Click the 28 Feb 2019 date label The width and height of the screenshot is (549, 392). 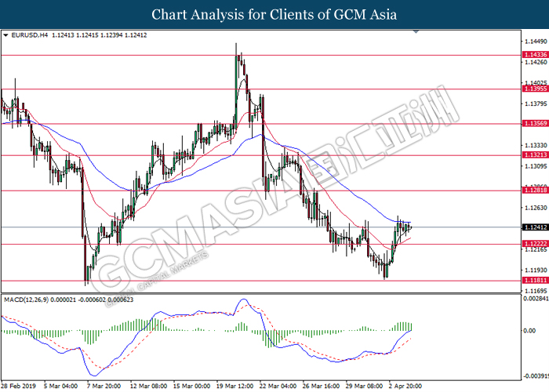point(19,386)
